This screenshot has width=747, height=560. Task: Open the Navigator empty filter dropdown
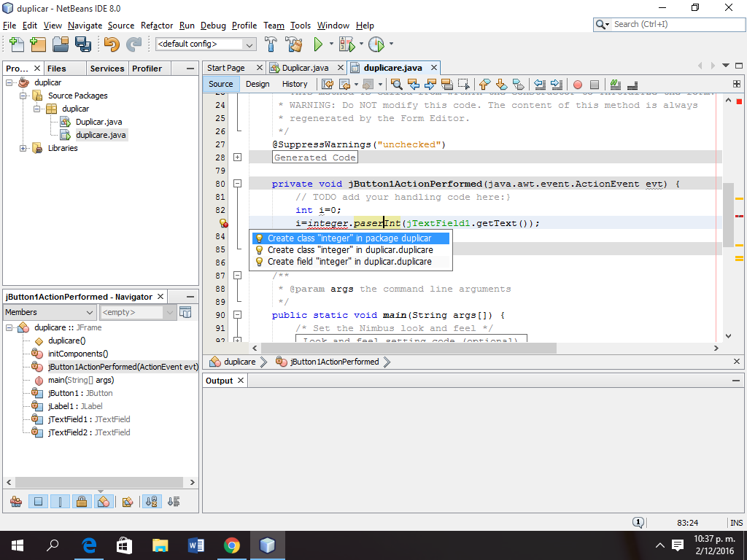pos(137,312)
